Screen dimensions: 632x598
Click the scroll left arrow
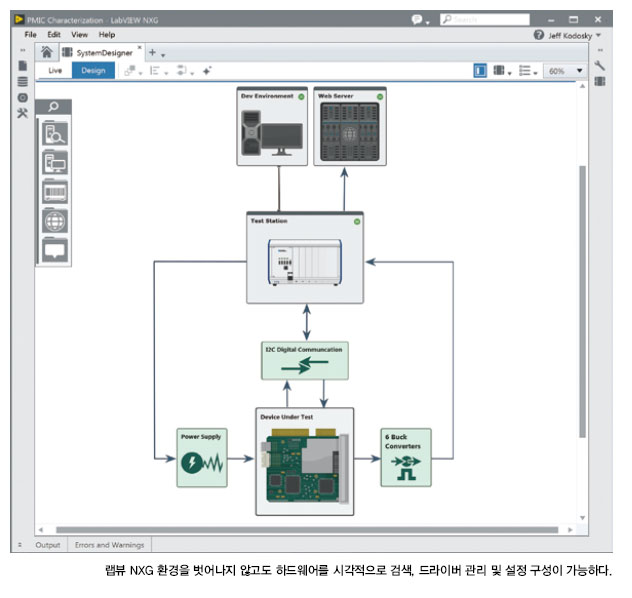(x=40, y=529)
